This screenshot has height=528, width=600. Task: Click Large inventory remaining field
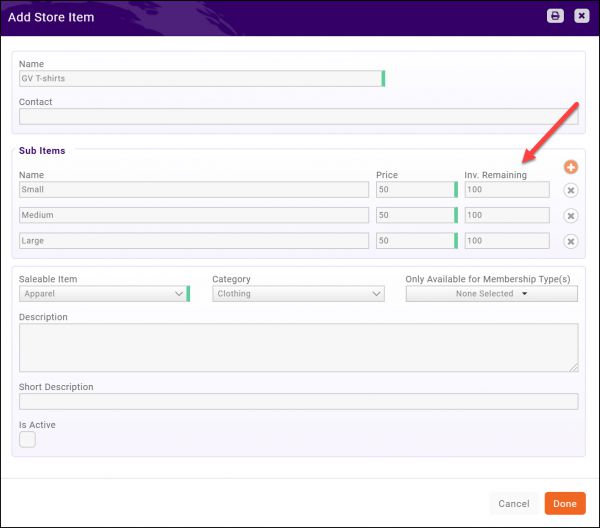click(x=506, y=241)
